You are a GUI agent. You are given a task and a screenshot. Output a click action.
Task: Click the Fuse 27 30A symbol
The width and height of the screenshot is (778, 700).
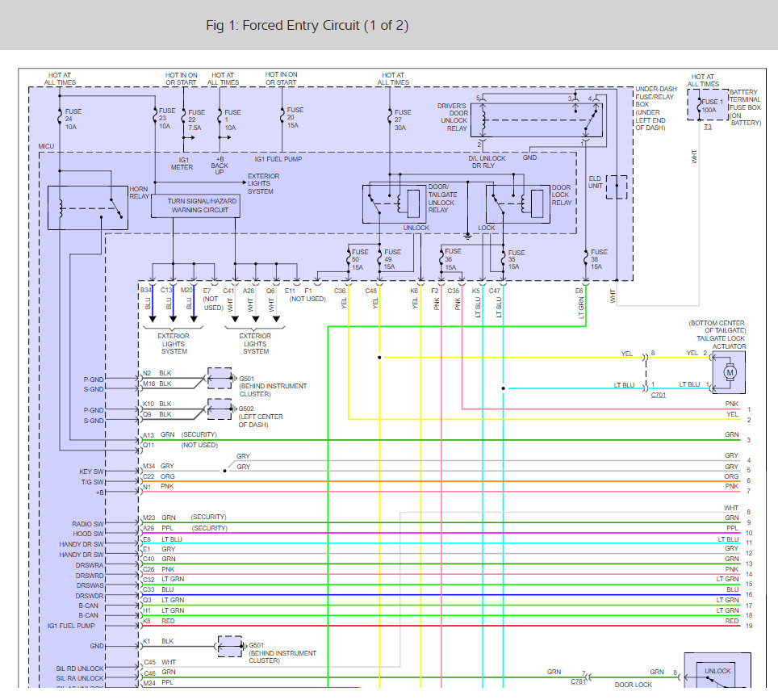(x=391, y=116)
